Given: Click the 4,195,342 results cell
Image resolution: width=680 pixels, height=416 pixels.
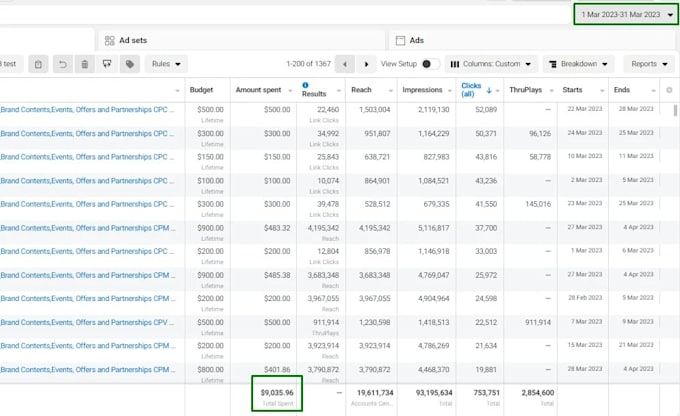Looking at the screenshot, I should (324, 228).
